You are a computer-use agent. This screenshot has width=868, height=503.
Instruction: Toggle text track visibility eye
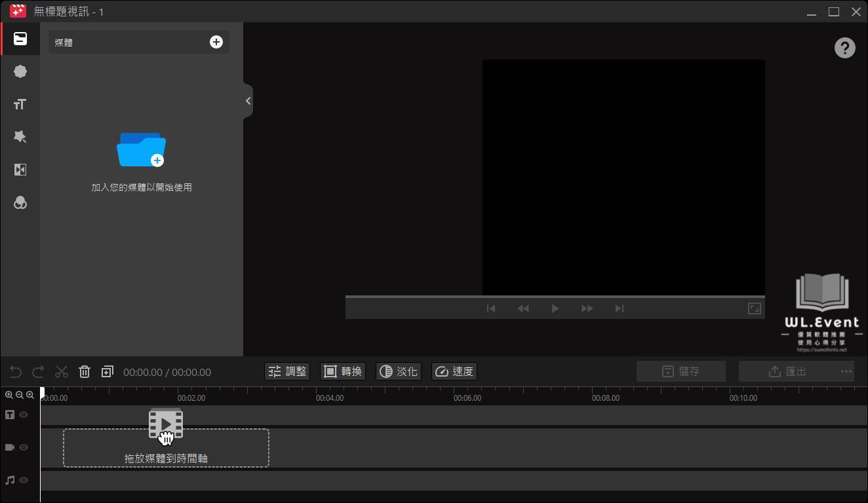tap(24, 415)
